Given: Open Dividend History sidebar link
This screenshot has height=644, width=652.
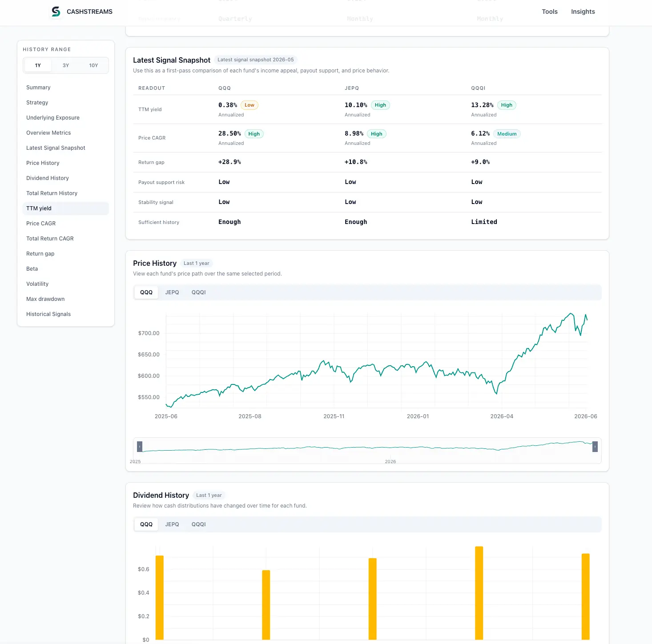Looking at the screenshot, I should [x=65, y=178].
